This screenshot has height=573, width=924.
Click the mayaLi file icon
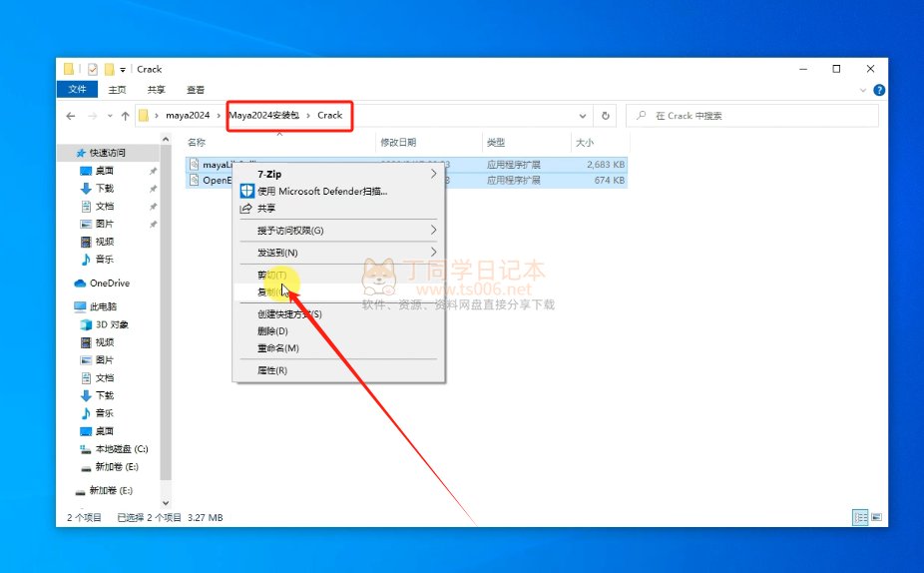194,165
